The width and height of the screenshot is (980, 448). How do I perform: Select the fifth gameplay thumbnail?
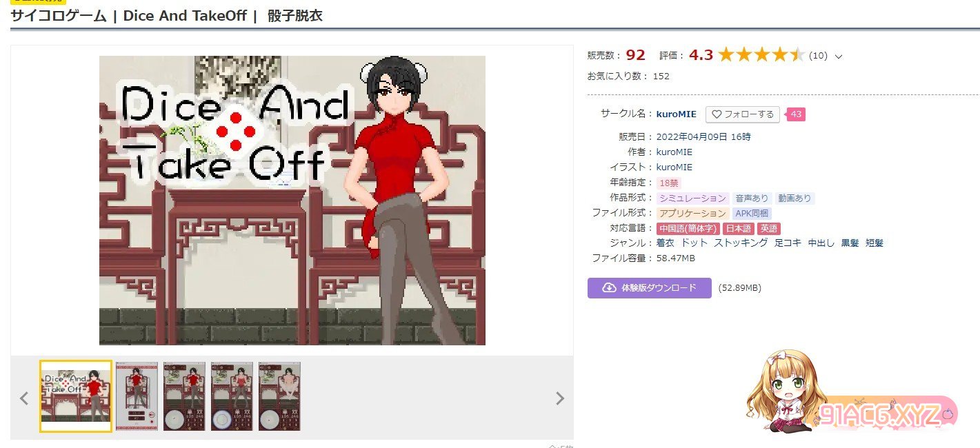click(279, 396)
